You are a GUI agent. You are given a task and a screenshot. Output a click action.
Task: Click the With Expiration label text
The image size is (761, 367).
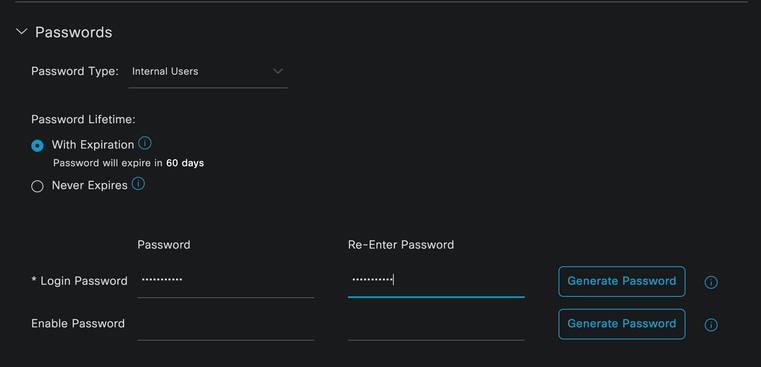pos(93,145)
